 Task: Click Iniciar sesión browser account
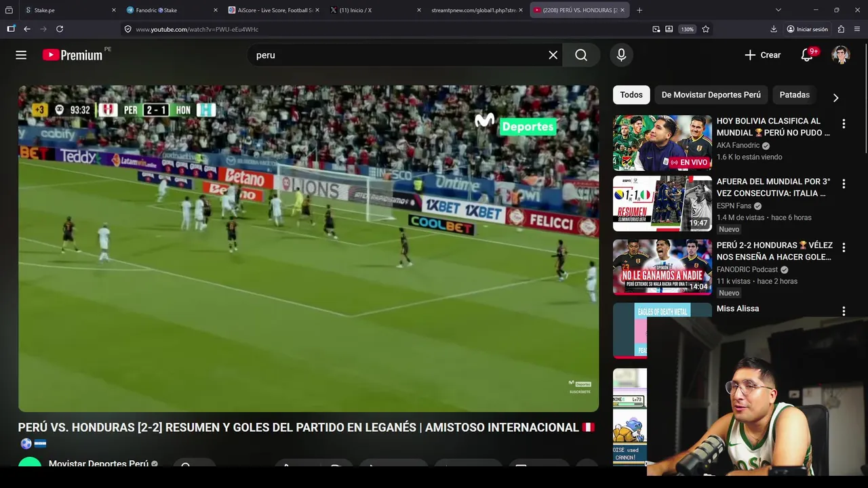808,29
